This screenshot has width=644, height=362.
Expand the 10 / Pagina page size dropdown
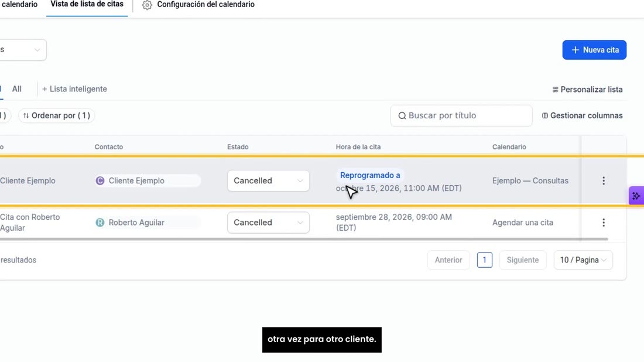(583, 260)
